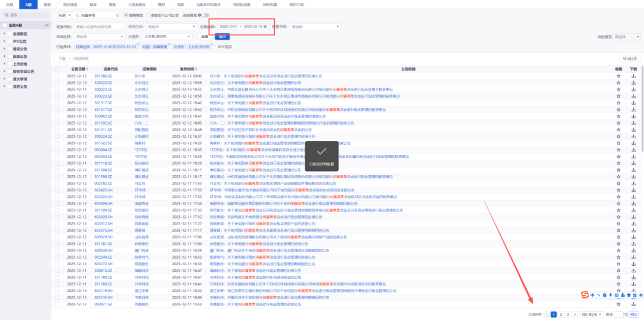Screen dimensions: 644x320
Task: Download the 佳力奇 announcement file
Action: (x=633, y=76)
